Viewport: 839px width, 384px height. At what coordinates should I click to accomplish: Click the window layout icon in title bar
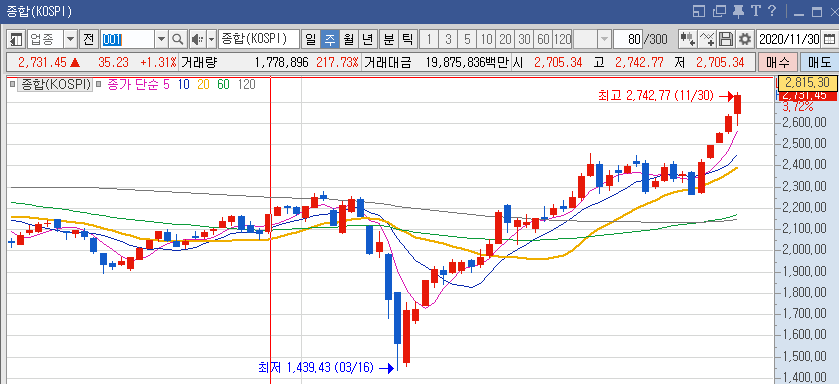point(699,11)
